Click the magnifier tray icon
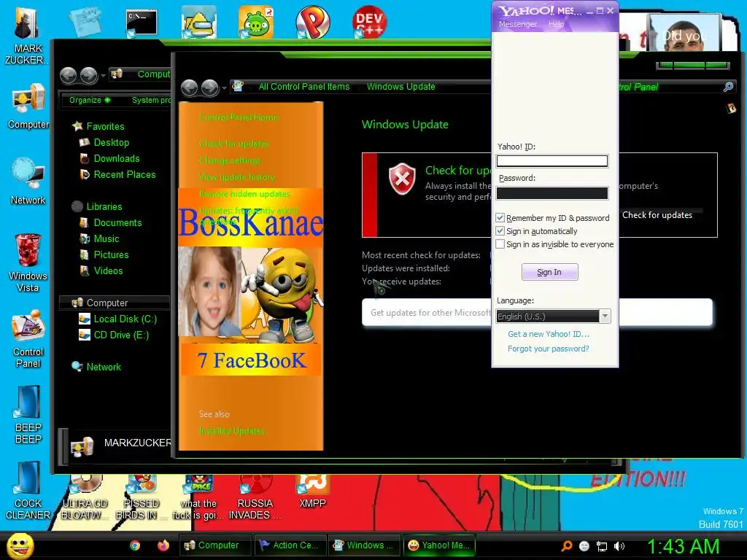Screen dimensions: 747x560 pyautogui.click(x=567, y=546)
